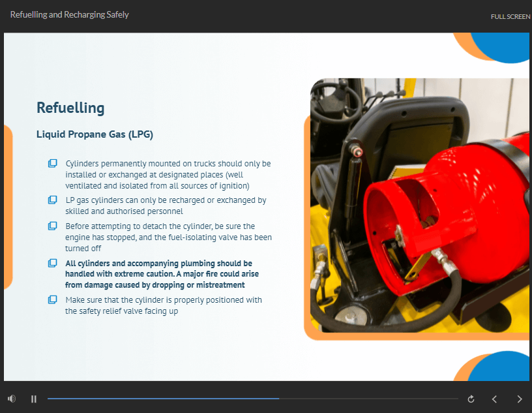Click bullet icon beside 'Cylinders permanently mounted'
The image size is (532, 413).
(x=52, y=163)
